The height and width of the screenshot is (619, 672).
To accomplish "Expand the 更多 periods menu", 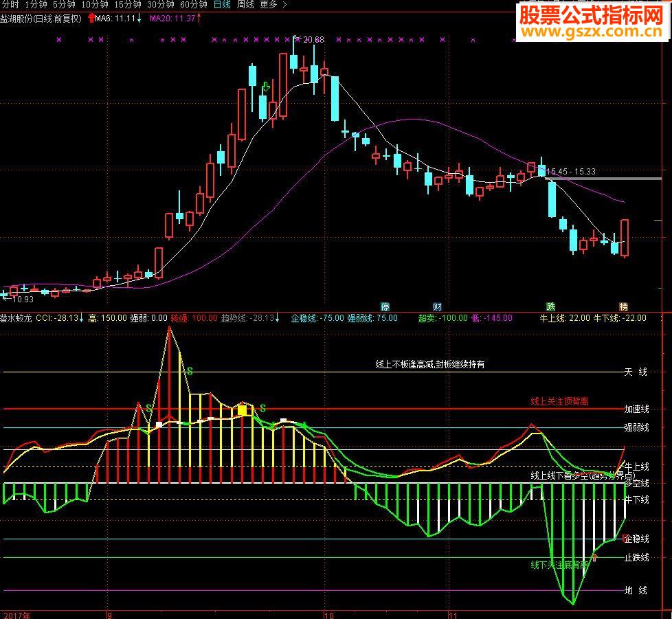I will [x=273, y=5].
